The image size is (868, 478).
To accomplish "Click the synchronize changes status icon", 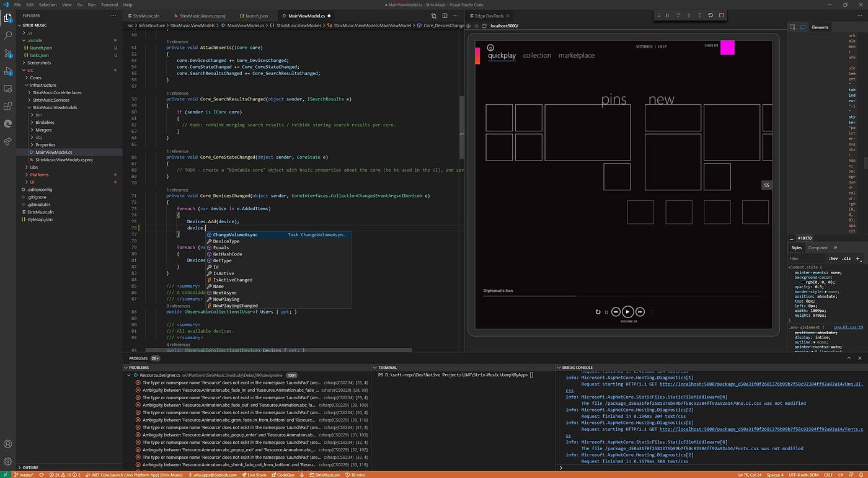I will [42, 474].
